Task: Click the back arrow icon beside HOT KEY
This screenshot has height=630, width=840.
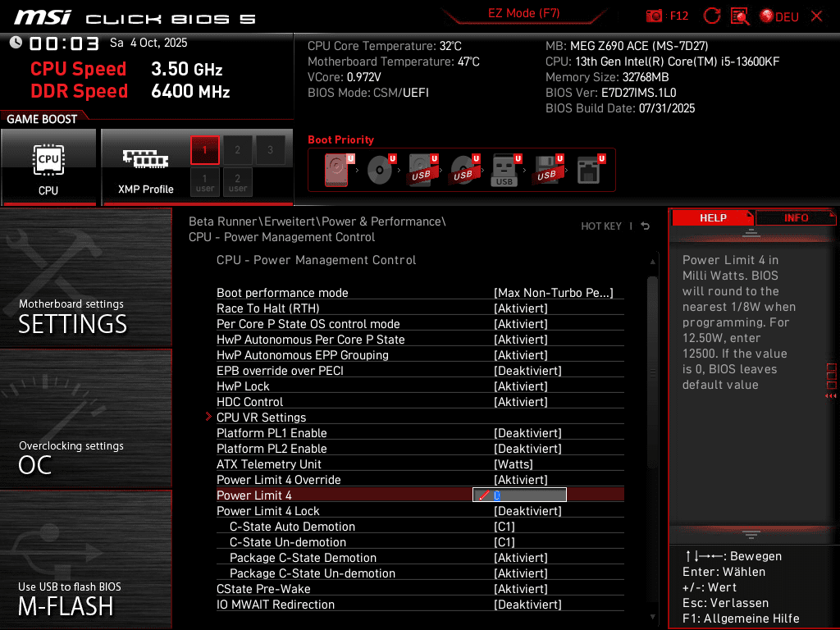Action: (646, 226)
